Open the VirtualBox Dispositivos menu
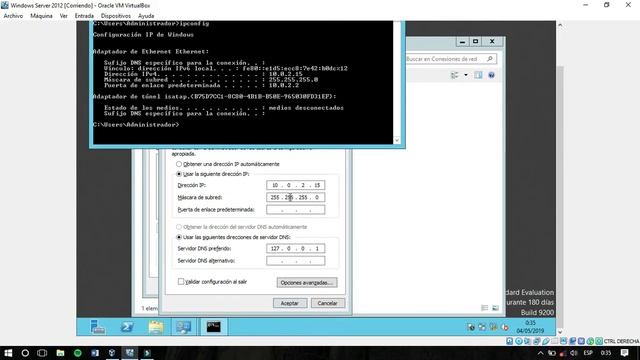This screenshot has height=360, width=640. pyautogui.click(x=116, y=16)
